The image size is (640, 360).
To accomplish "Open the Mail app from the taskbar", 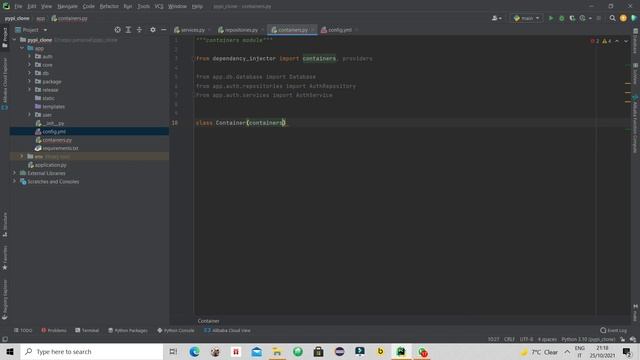I will [256, 351].
